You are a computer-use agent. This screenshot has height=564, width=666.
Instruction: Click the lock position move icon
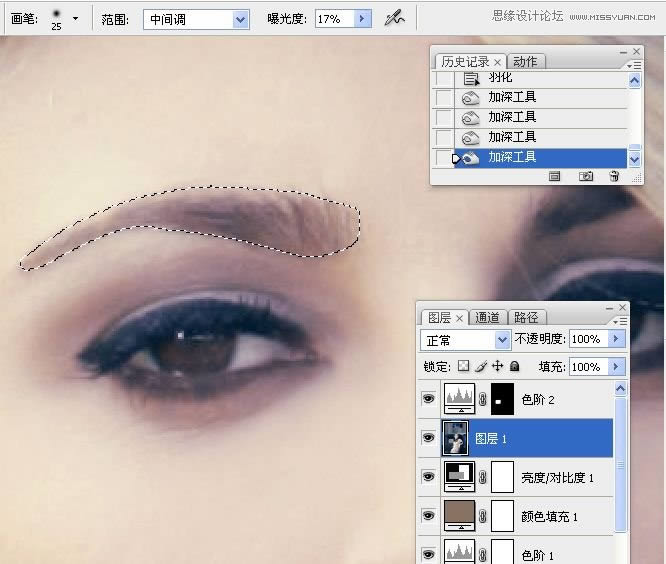497,367
